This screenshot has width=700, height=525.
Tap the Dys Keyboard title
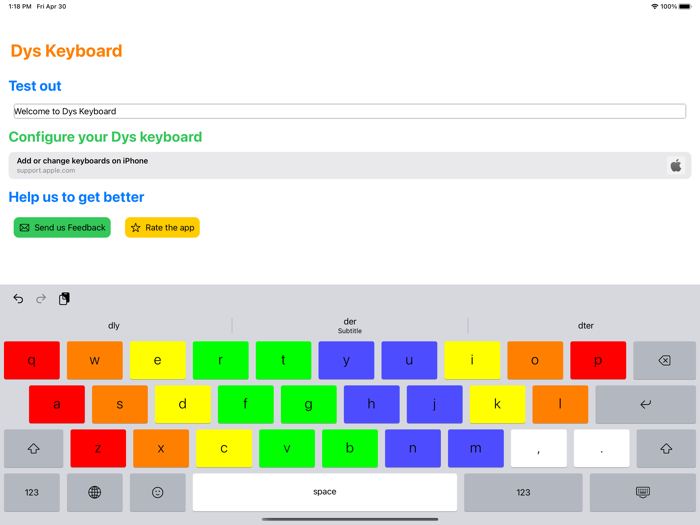(x=66, y=51)
